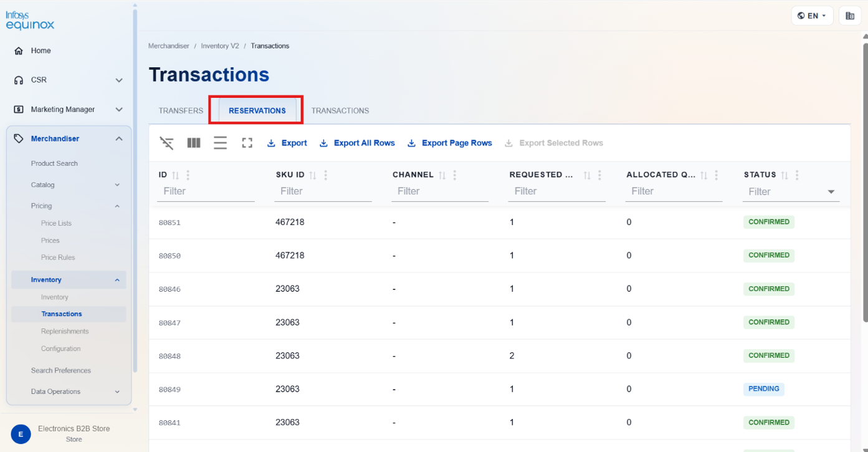
Task: Click the Infosys Equinox logo
Action: coord(30,21)
